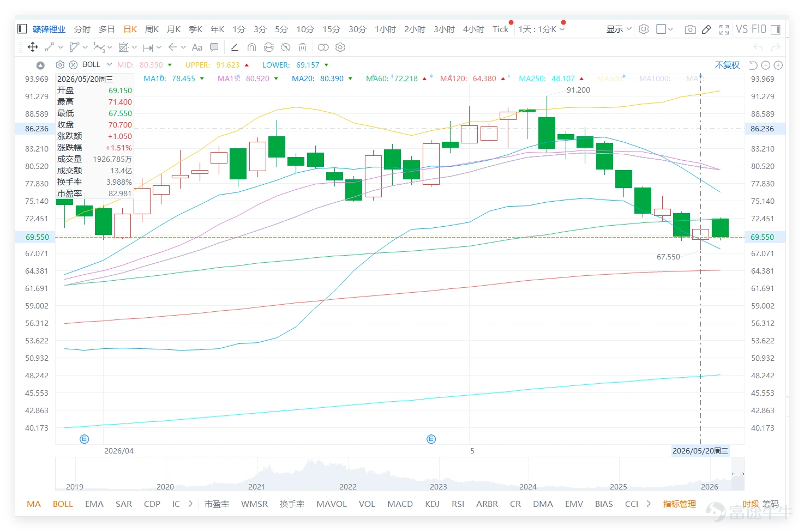804x532 pixels.
Task: Switch to 分时 intraday chart tab
Action: pos(82,29)
